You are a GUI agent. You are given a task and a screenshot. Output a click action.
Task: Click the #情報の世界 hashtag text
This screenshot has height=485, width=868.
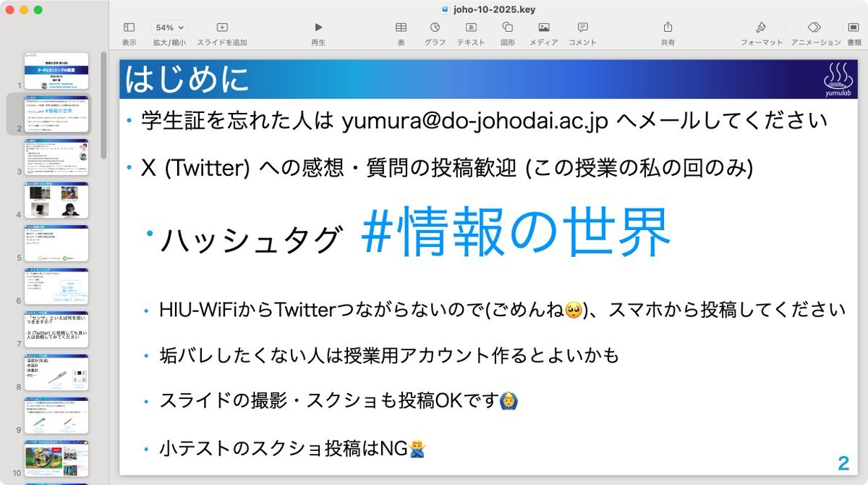click(x=516, y=232)
